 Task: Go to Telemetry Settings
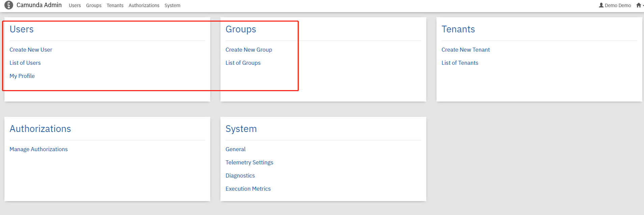pyautogui.click(x=249, y=162)
